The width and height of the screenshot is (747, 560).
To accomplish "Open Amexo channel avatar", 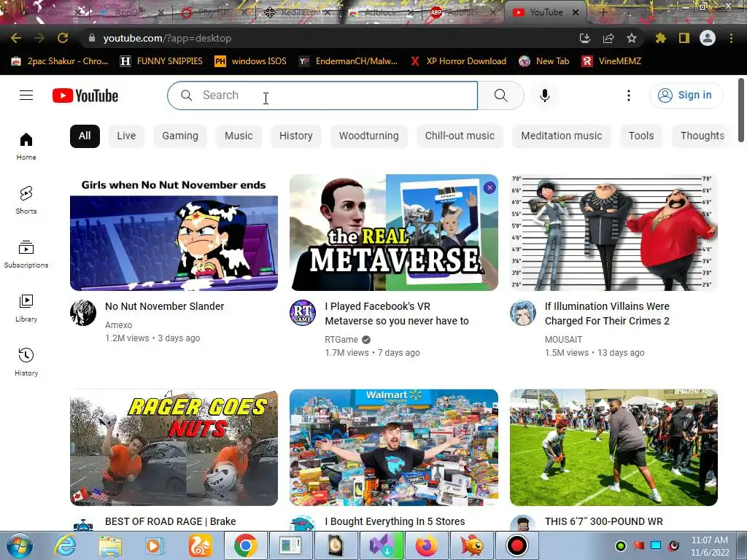I will point(83,313).
